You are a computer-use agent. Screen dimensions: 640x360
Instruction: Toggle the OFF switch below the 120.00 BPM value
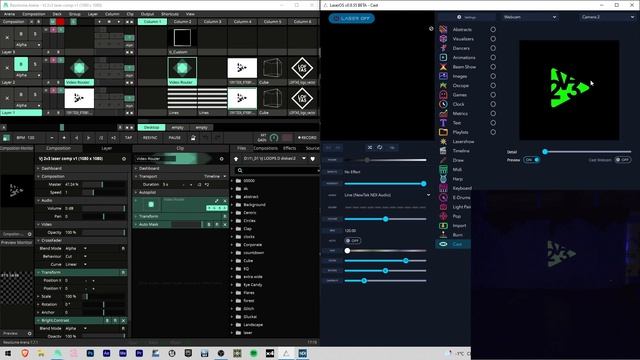point(353,241)
